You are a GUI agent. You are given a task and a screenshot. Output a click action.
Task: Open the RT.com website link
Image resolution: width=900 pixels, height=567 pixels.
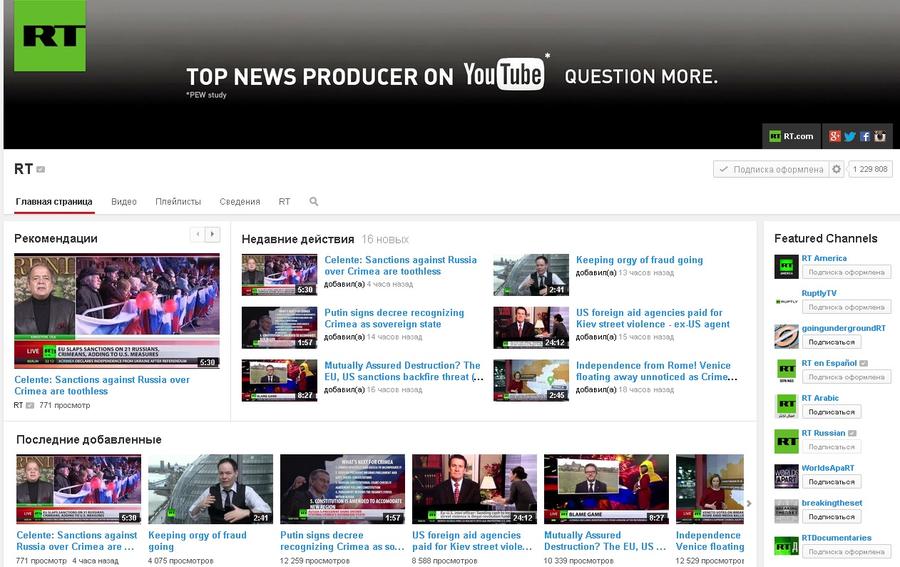(x=790, y=136)
